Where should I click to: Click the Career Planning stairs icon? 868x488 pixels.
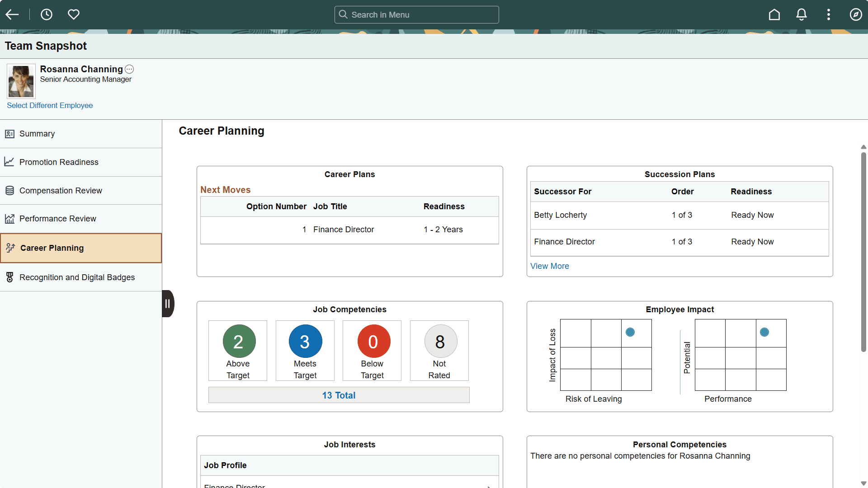(x=10, y=248)
